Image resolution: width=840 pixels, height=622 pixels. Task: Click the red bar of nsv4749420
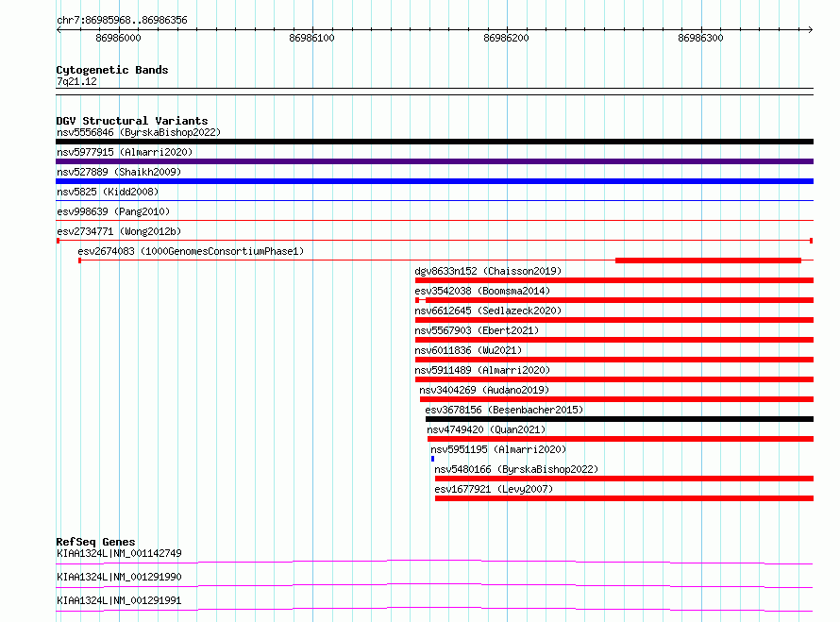pos(620,439)
